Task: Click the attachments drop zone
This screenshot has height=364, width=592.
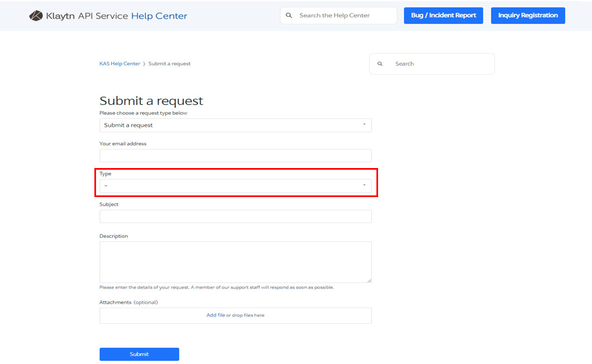Action: click(x=236, y=315)
